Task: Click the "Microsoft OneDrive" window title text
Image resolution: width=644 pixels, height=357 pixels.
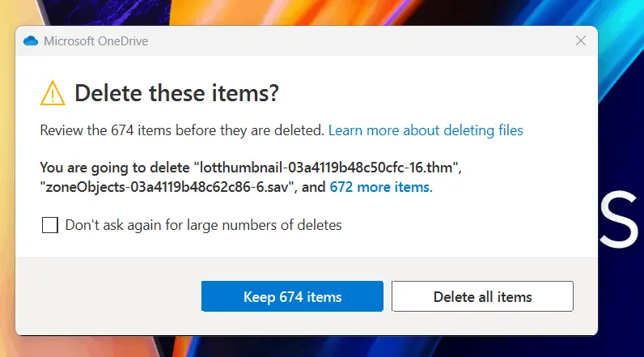Action: (95, 40)
